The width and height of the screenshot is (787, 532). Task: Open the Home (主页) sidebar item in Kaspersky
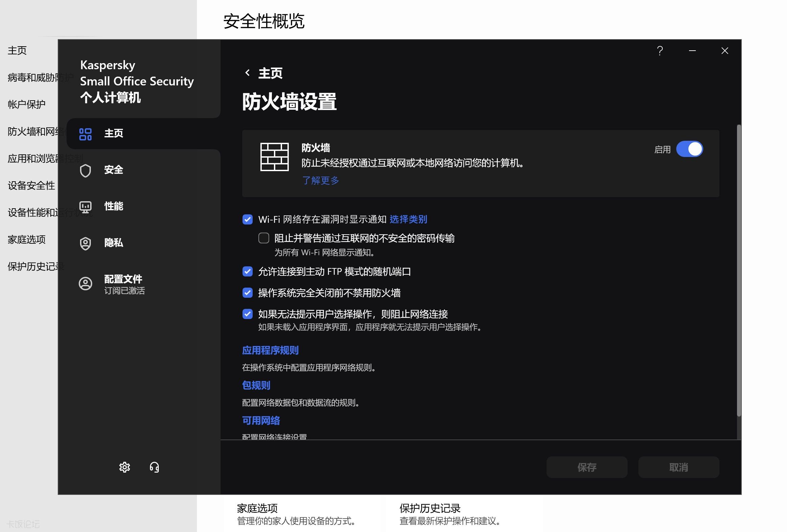point(144,133)
